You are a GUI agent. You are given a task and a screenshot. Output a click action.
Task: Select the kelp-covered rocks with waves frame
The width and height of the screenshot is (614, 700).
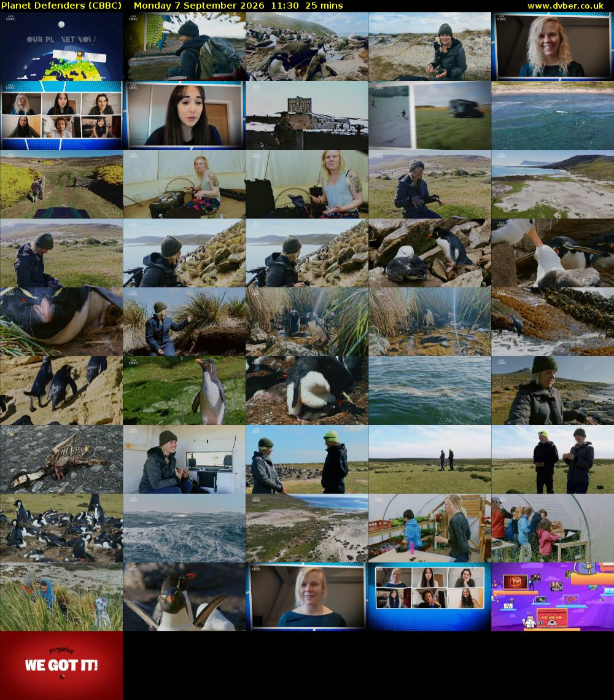click(553, 321)
